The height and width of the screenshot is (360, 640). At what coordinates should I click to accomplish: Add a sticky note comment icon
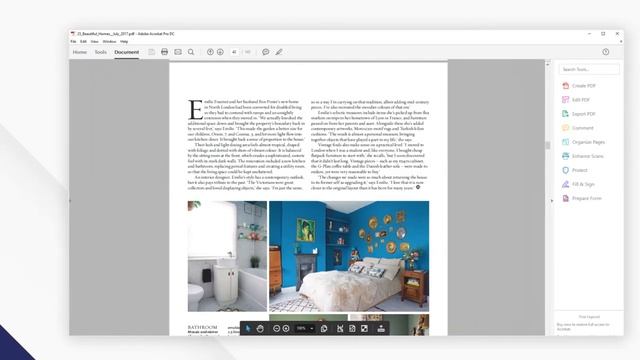pyautogui.click(x=266, y=52)
